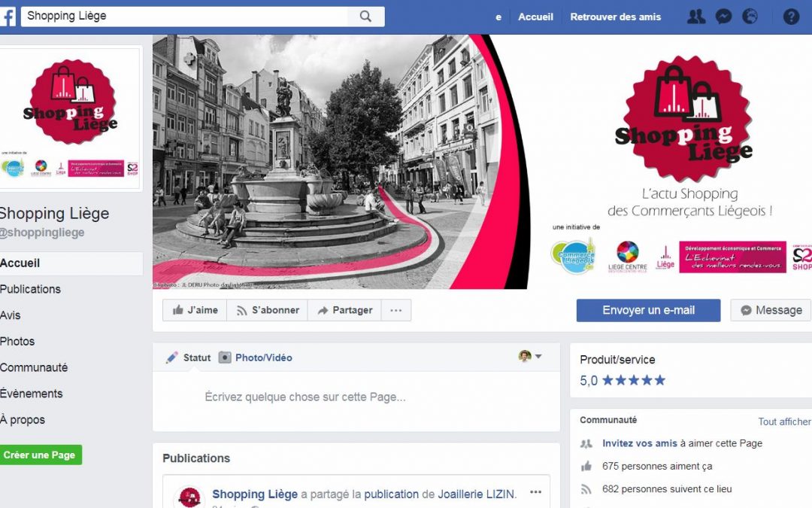Open the Joaillerie LIZIN link
This screenshot has height=508, width=812.
click(x=477, y=494)
